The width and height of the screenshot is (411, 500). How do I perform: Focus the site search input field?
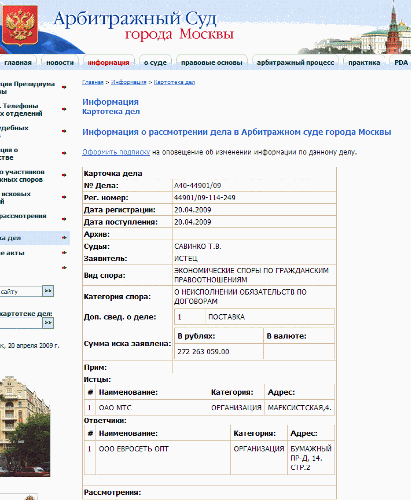21,291
